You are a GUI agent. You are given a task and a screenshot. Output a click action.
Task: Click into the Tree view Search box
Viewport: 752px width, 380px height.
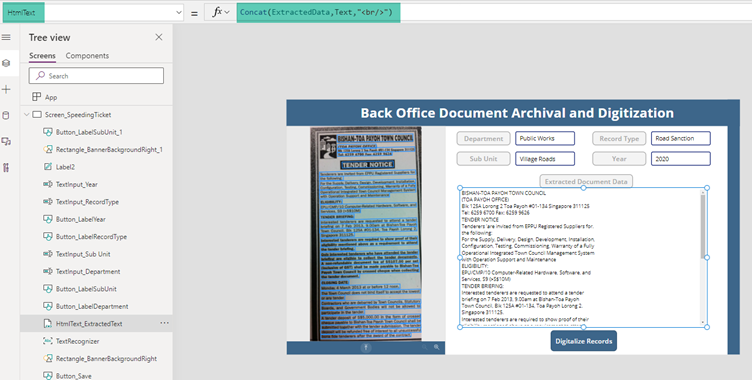tap(96, 76)
